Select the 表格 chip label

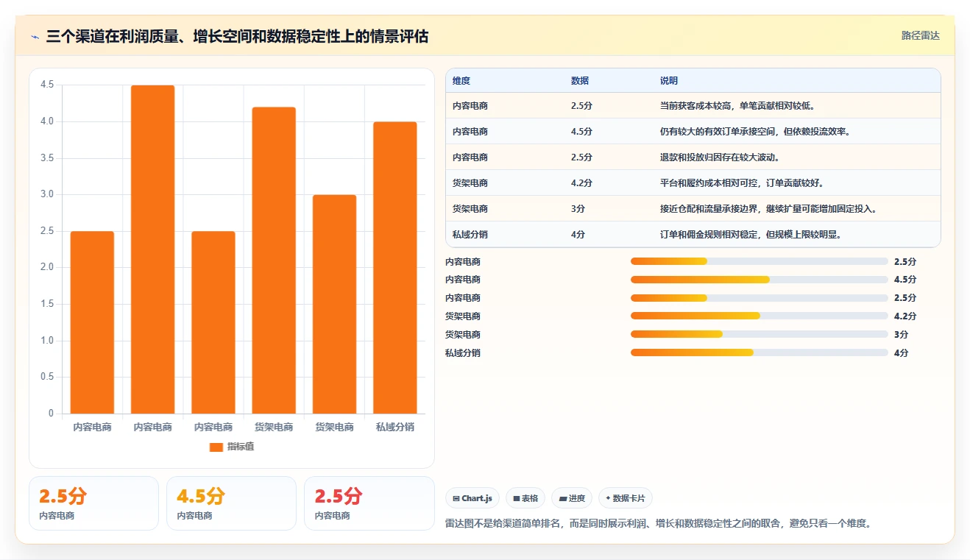click(530, 498)
